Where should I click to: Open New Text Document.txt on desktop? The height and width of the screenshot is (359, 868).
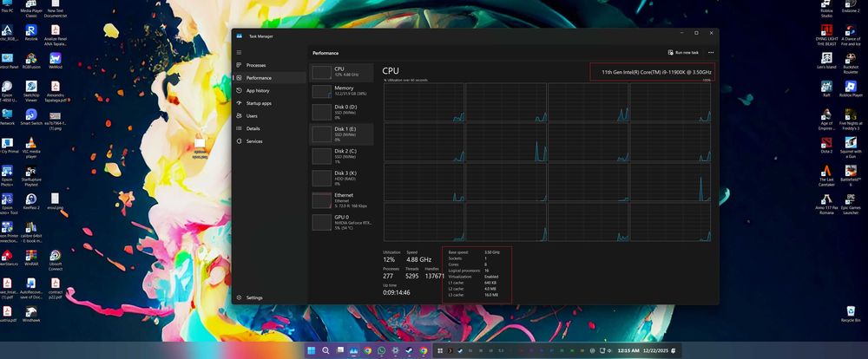pyautogui.click(x=55, y=9)
